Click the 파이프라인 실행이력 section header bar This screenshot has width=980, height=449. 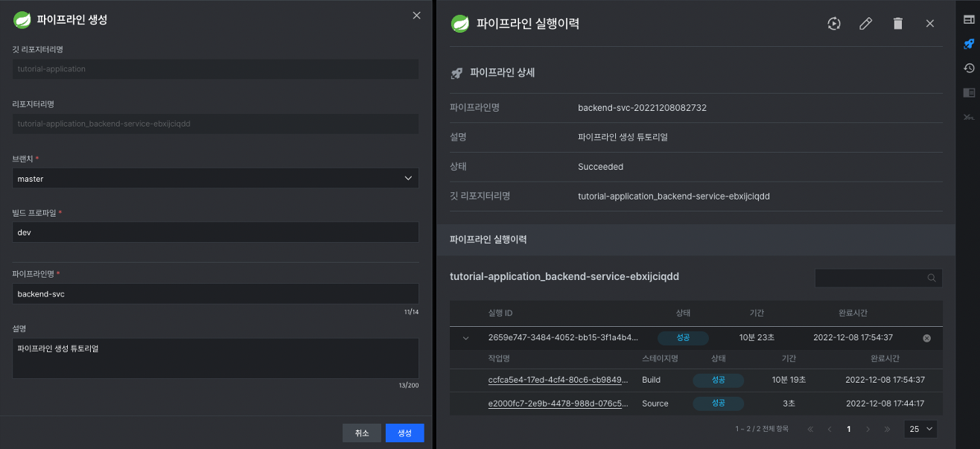[x=696, y=240]
